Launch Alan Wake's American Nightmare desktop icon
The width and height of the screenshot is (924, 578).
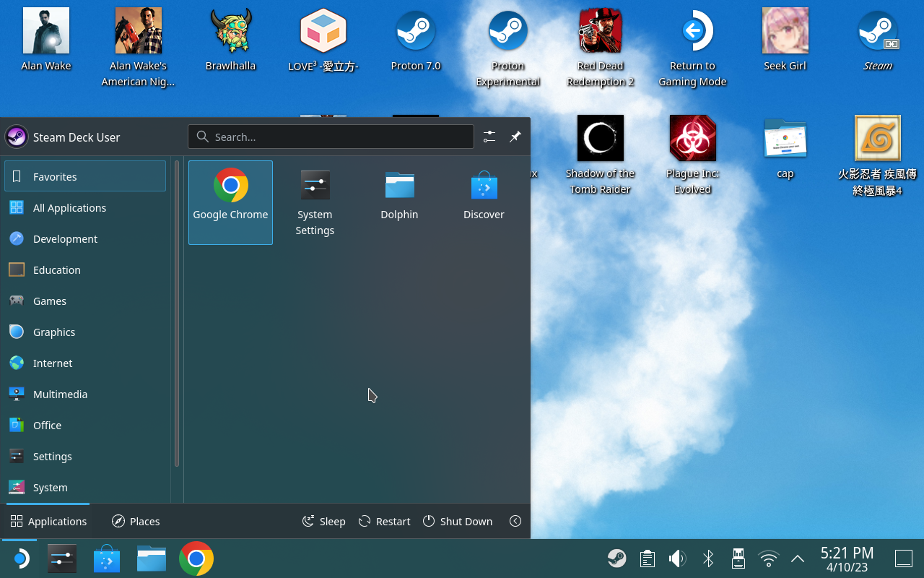coord(138,48)
